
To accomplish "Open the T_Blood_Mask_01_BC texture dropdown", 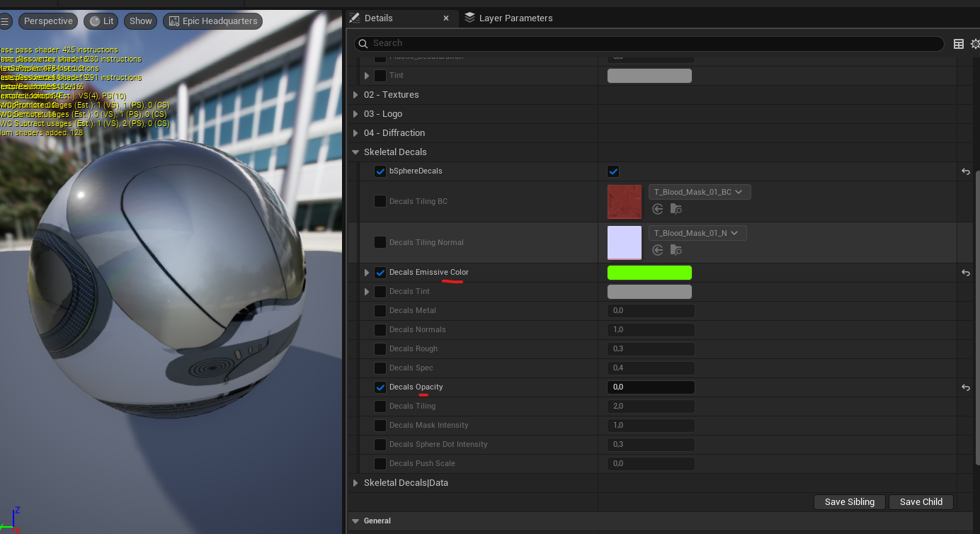I will tap(700, 192).
